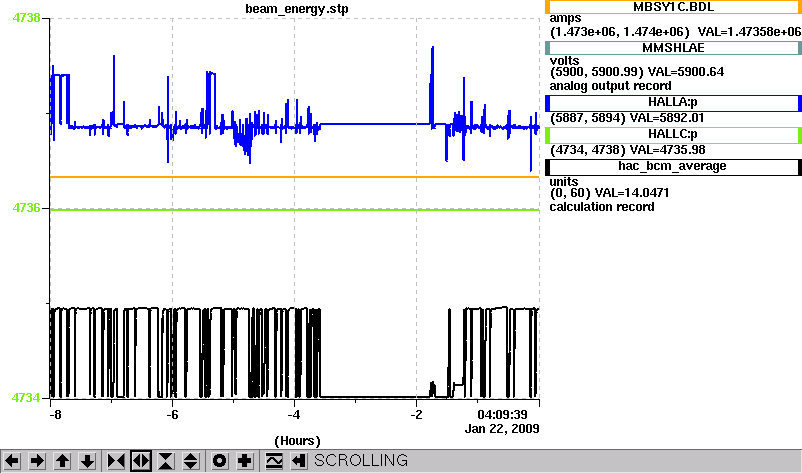Select the HALLA:p curve legend entry
The height and width of the screenshot is (473, 802).
673,103
